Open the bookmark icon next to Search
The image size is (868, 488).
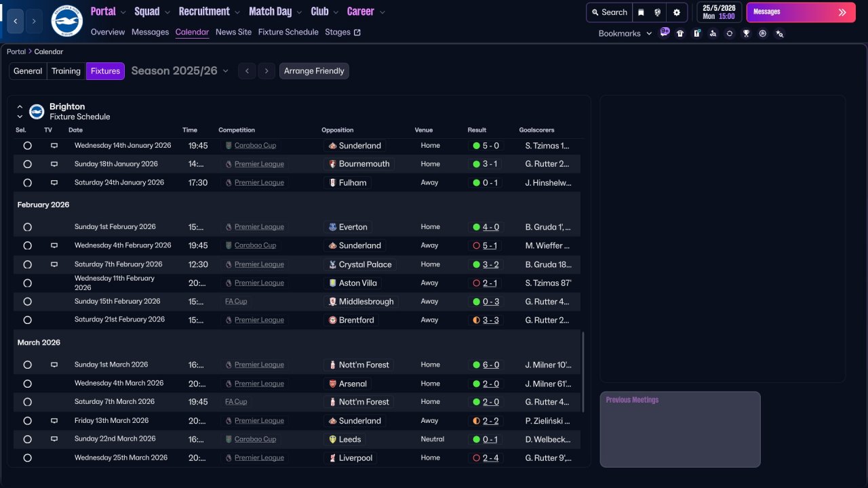[641, 12]
